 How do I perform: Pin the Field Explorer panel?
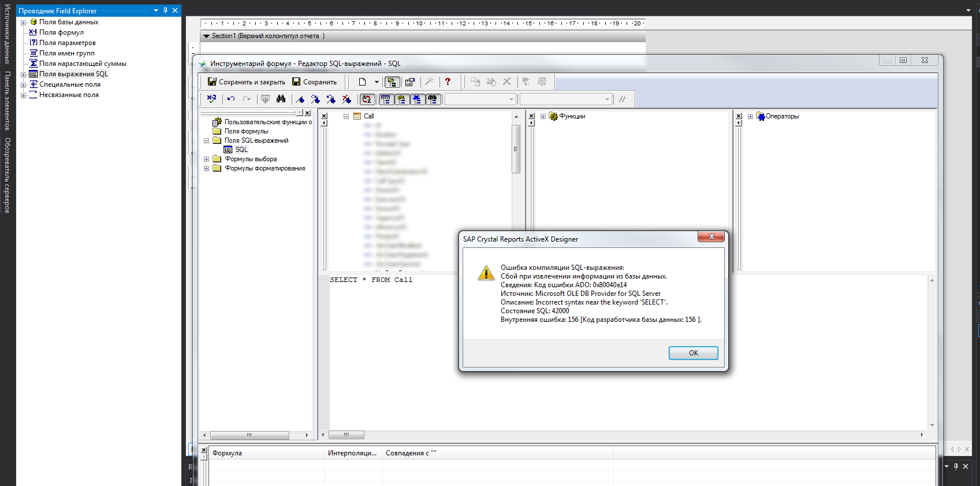tap(165, 10)
